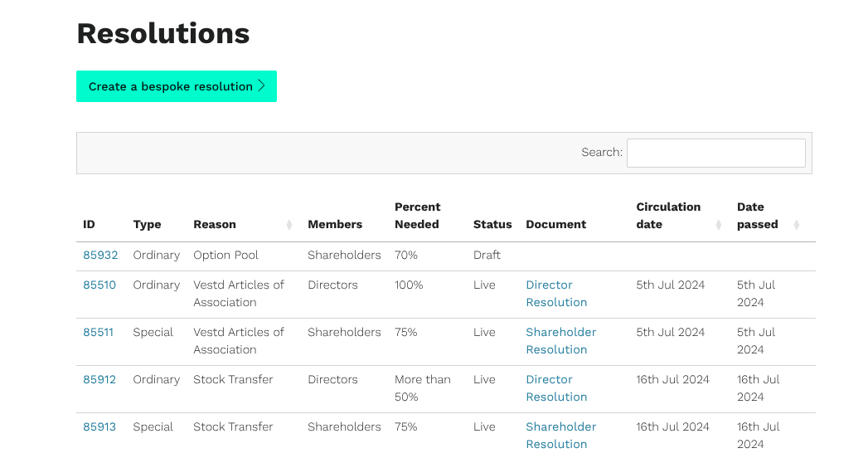868x458 pixels.
Task: Focus the Search input field
Action: [715, 153]
